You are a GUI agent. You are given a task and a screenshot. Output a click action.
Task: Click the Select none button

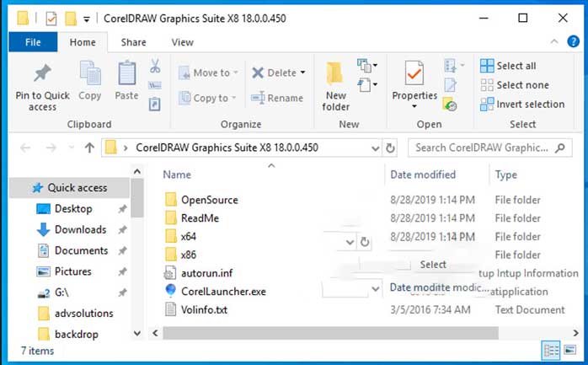[515, 85]
